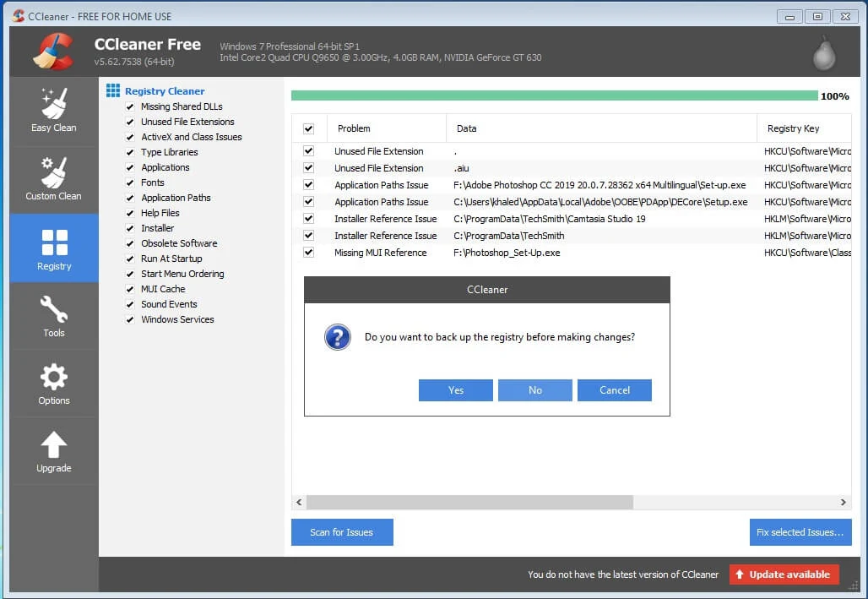Select the .aiu data cell

click(462, 168)
